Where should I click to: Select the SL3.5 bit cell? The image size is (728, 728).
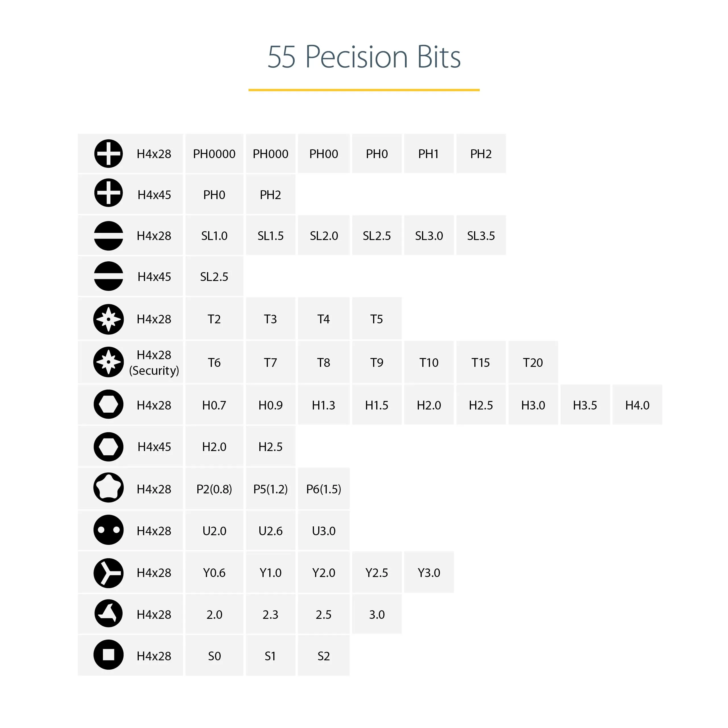(x=481, y=235)
